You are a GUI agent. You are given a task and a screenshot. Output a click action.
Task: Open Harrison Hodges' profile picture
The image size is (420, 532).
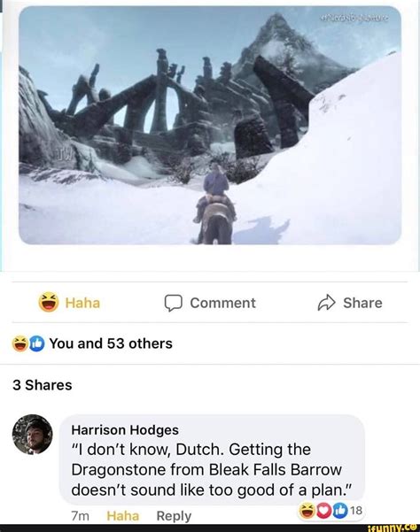coord(33,435)
